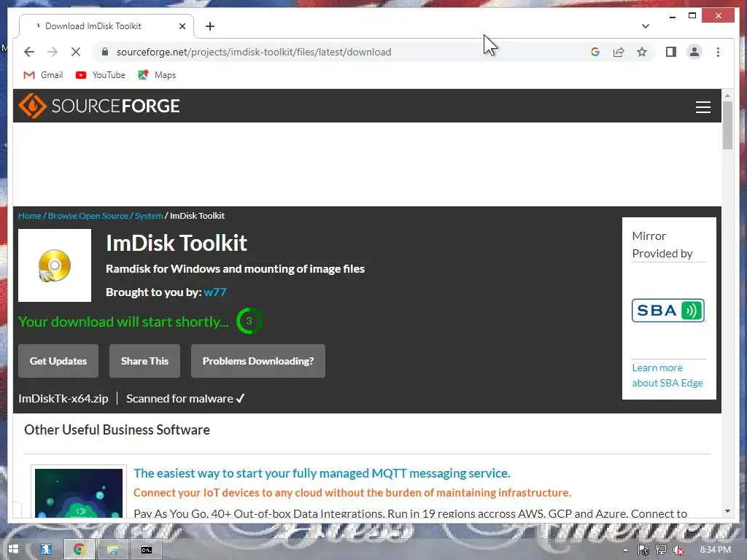The width and height of the screenshot is (747, 560).
Task: Open File Explorer from the taskbar
Action: pyautogui.click(x=112, y=550)
